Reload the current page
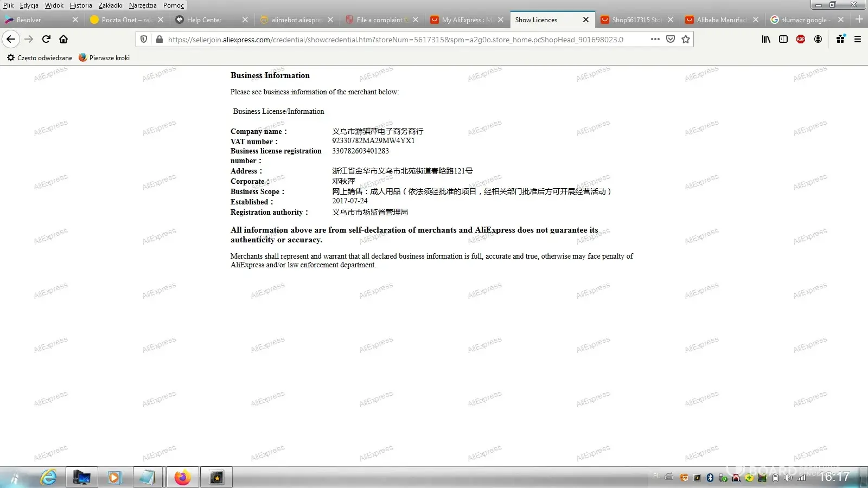This screenshot has width=868, height=488. coord(46,39)
